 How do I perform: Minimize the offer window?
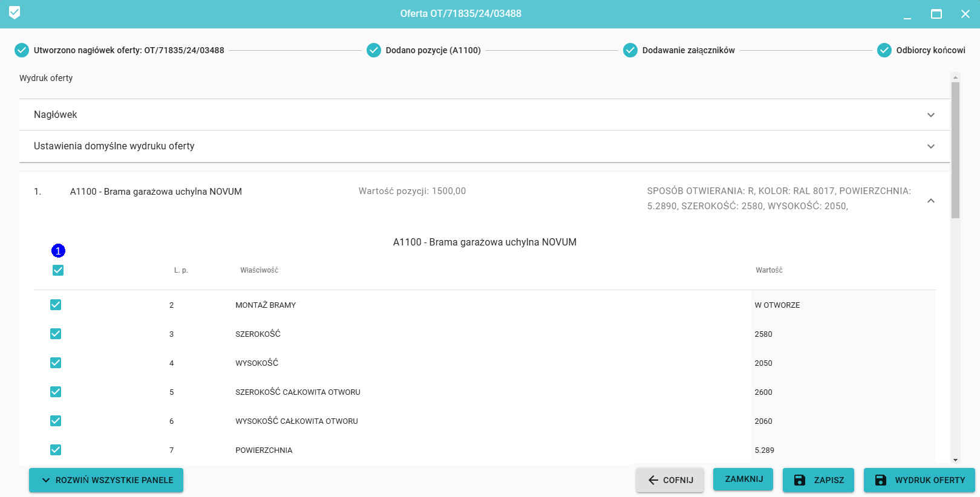pos(907,14)
